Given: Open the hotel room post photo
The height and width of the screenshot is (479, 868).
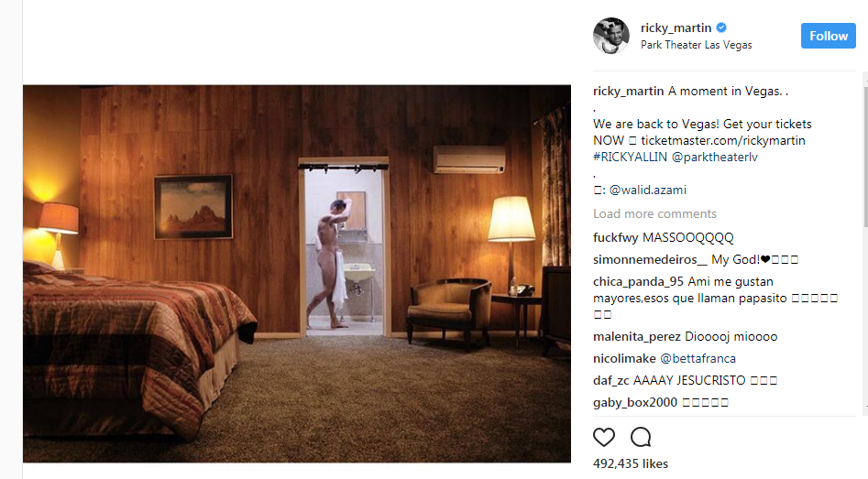Looking at the screenshot, I should coord(297,274).
